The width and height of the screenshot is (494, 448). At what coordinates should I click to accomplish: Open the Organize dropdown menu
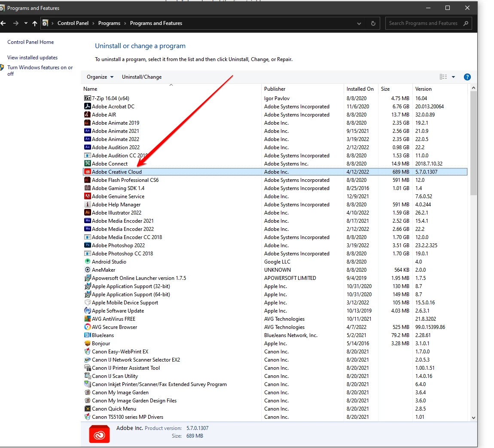pos(100,77)
